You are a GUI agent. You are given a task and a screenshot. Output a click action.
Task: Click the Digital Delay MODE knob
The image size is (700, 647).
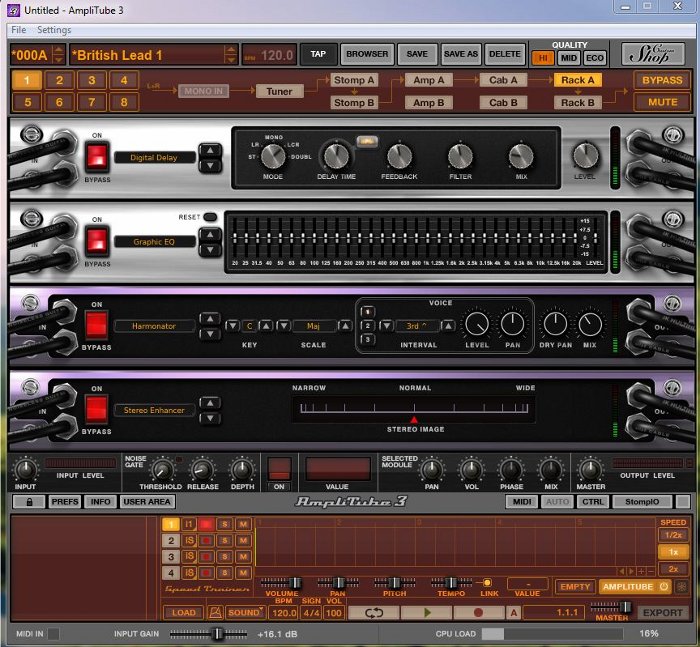pyautogui.click(x=273, y=157)
